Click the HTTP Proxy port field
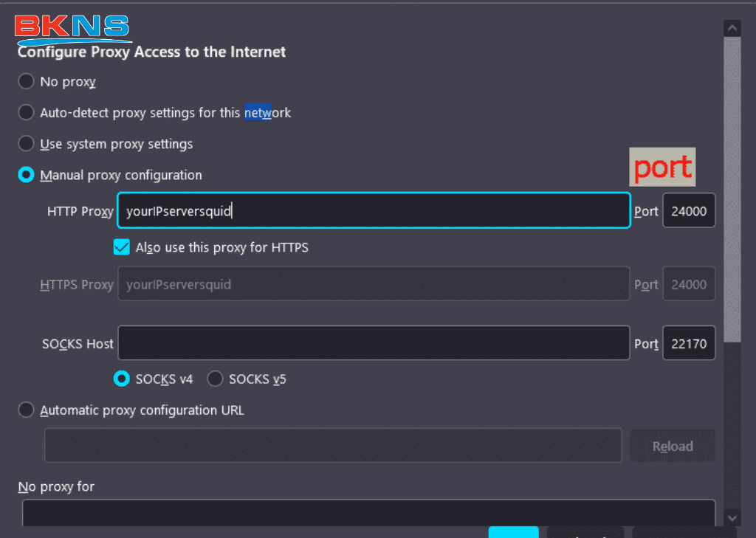The width and height of the screenshot is (756, 538). [688, 211]
